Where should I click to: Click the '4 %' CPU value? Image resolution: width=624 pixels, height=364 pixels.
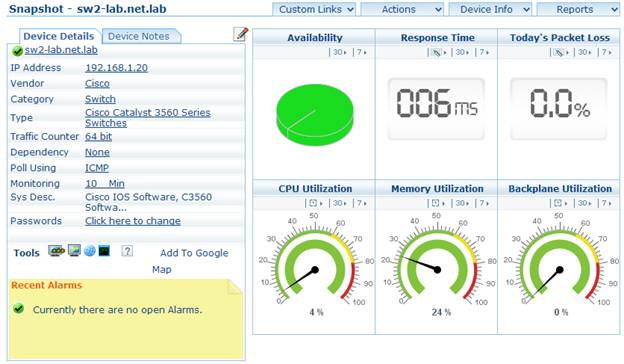(316, 312)
